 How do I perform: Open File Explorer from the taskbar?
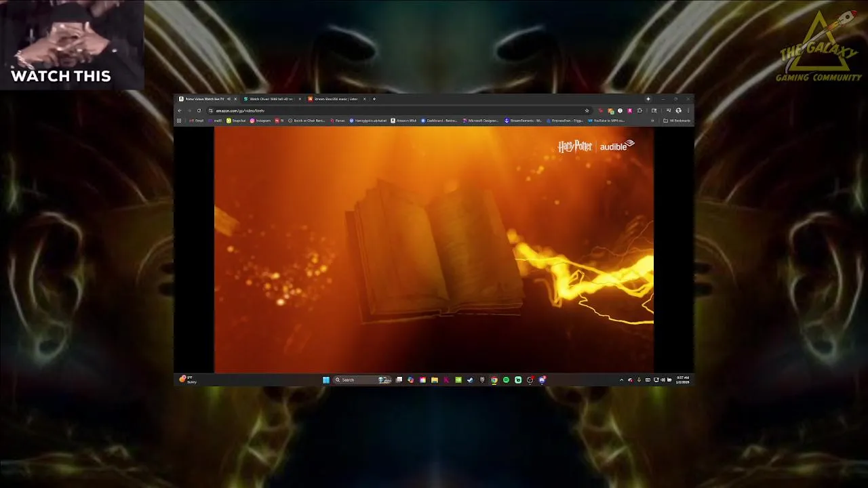[435, 380]
